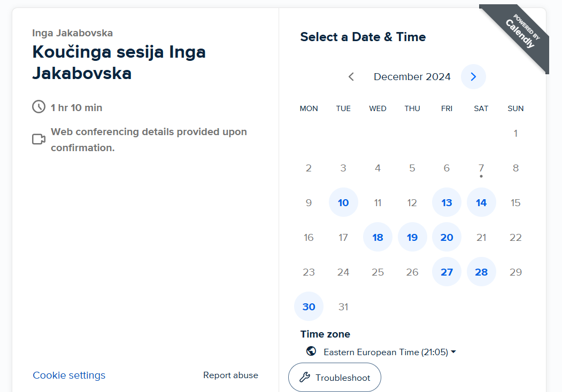Click the unavailable date 22
Viewport: 562px width, 392px height.
point(515,237)
